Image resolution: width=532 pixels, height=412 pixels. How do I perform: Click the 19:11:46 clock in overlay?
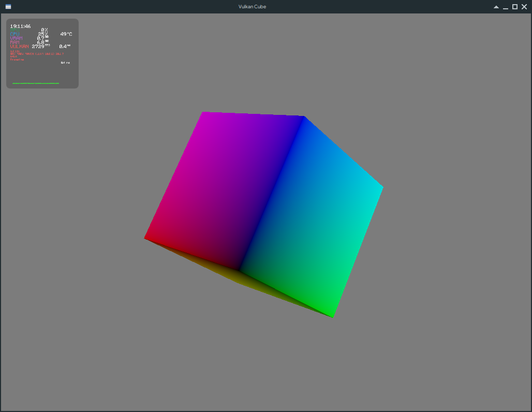pyautogui.click(x=20, y=26)
